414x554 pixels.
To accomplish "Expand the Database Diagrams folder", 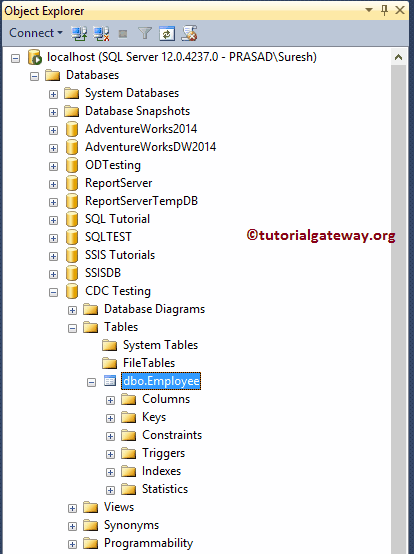I will [72, 311].
